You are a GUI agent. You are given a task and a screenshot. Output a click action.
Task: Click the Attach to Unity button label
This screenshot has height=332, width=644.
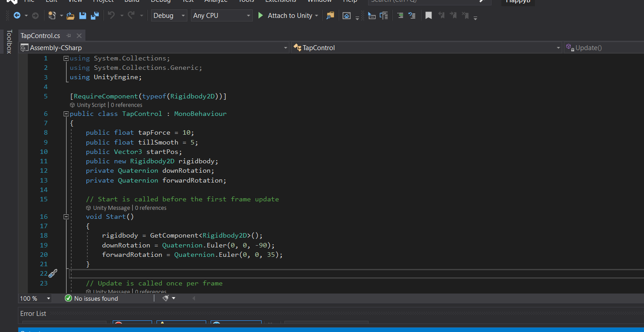click(290, 16)
